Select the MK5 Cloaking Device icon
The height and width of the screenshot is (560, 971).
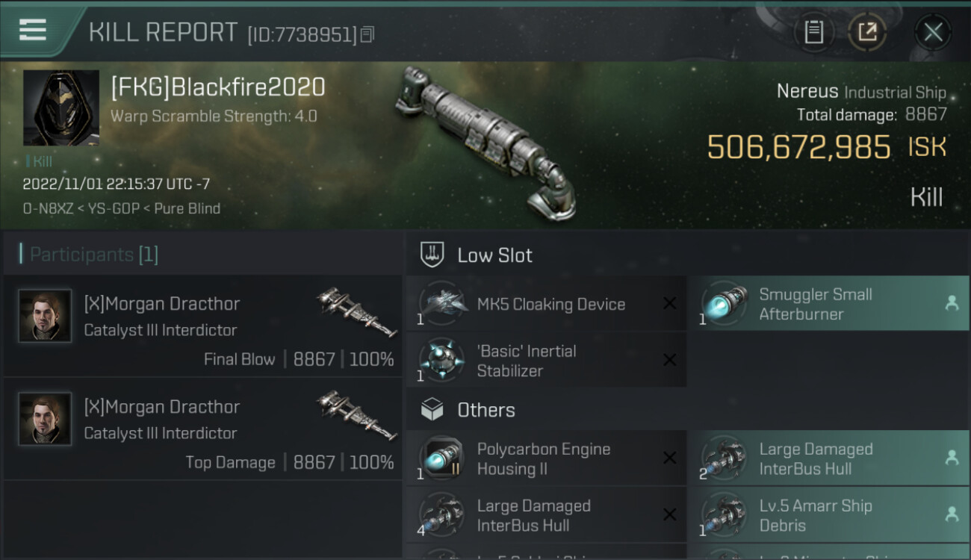pos(444,304)
